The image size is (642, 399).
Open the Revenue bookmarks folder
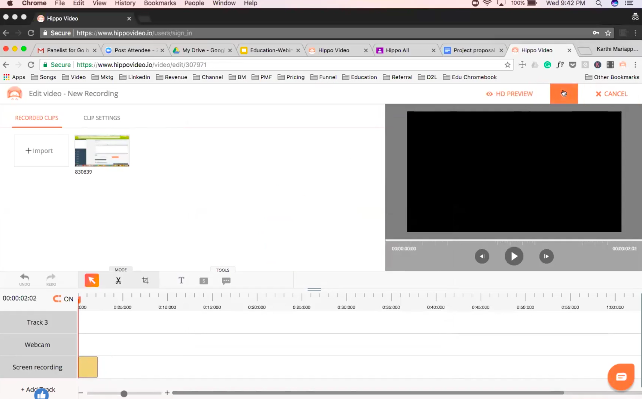tap(172, 77)
